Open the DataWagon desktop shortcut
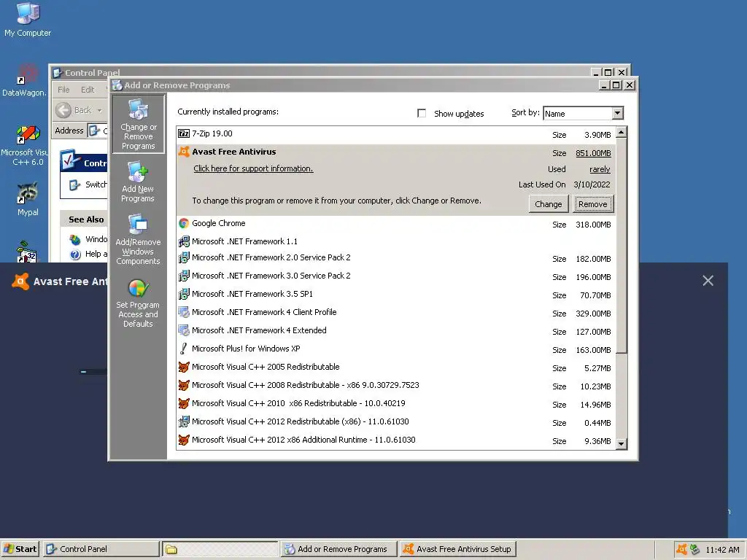 (x=24, y=80)
